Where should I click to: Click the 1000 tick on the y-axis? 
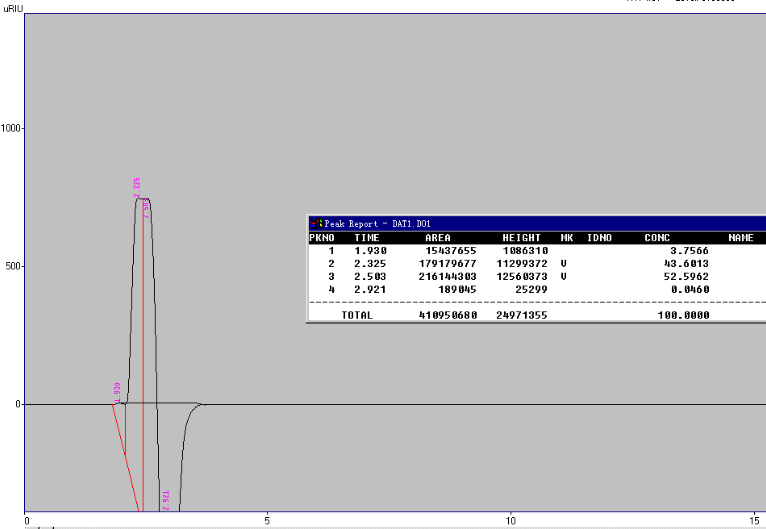pyautogui.click(x=10, y=128)
